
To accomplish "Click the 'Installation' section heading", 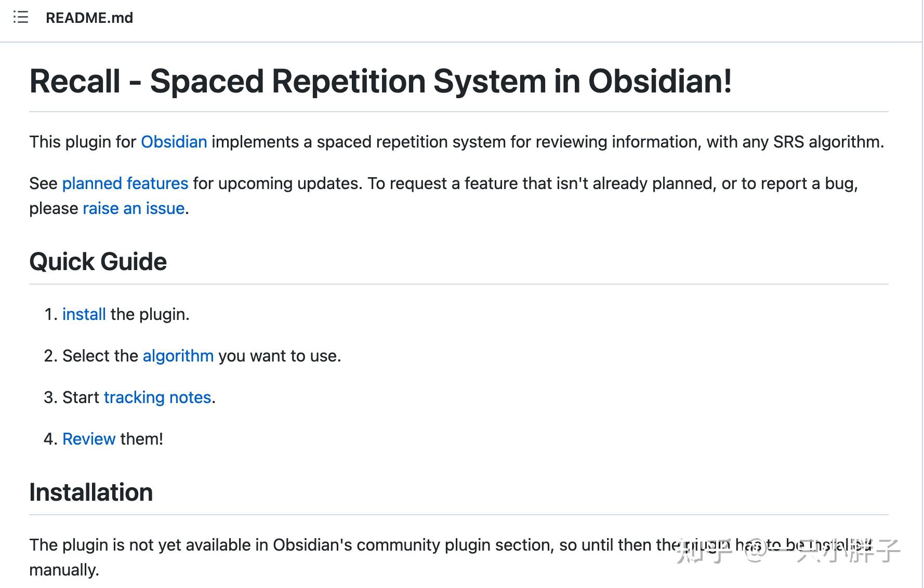I will [x=91, y=492].
